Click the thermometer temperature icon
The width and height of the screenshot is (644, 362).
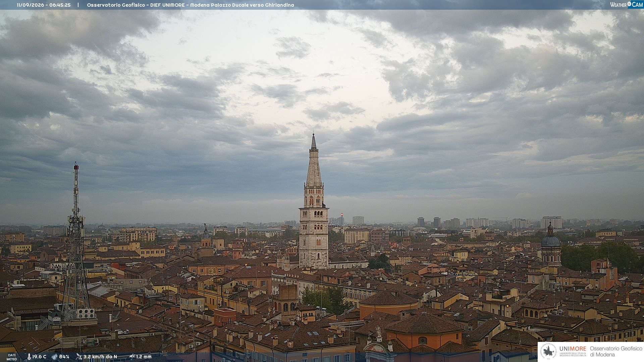29,357
